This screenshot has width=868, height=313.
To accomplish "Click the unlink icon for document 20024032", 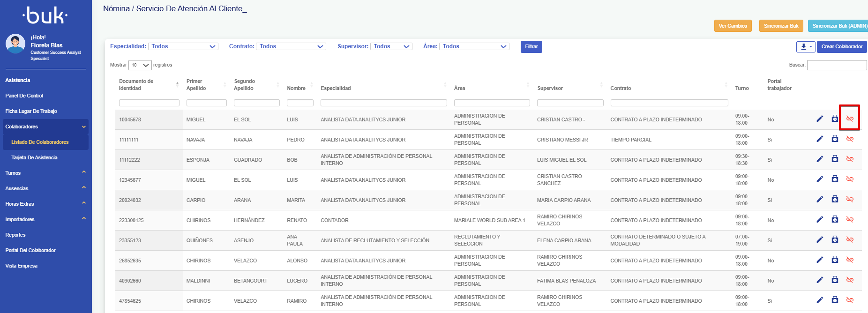I will click(850, 200).
